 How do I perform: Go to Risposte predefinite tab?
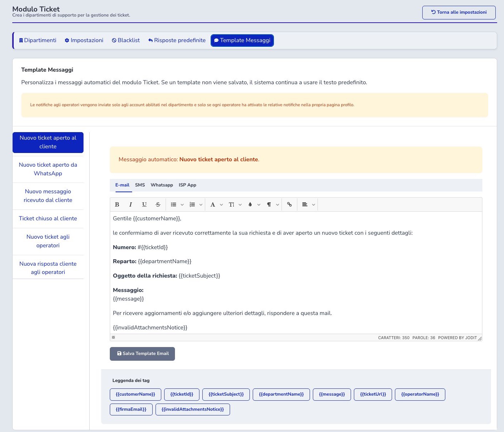(177, 40)
